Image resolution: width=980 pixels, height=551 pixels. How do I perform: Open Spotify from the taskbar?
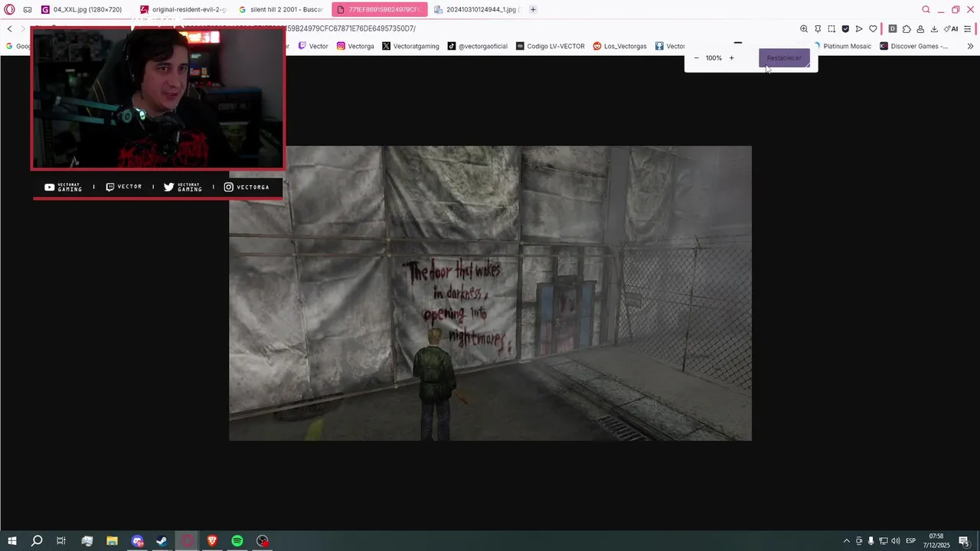pos(237,541)
